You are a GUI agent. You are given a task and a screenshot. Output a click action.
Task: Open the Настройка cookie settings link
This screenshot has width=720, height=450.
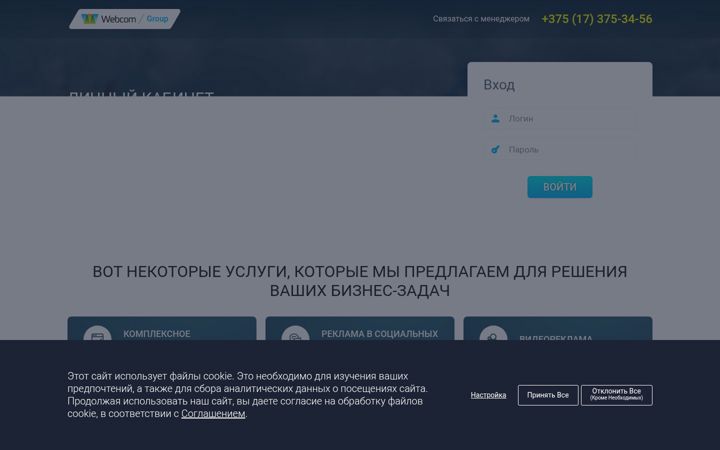coord(488,395)
